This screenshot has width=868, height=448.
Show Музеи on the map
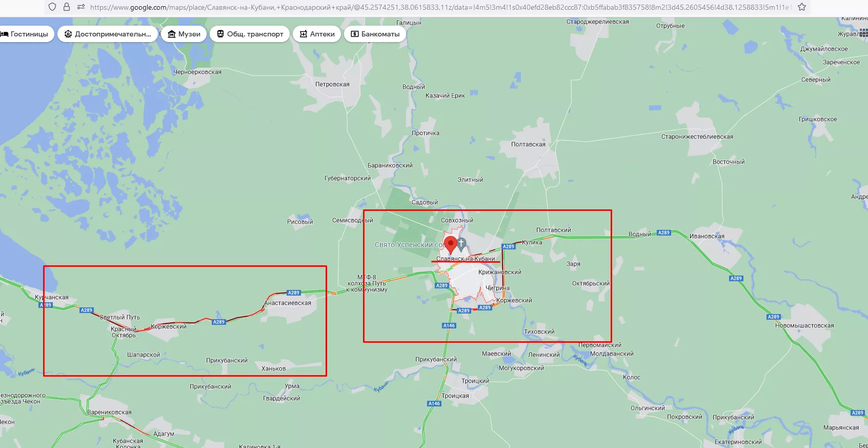click(184, 34)
